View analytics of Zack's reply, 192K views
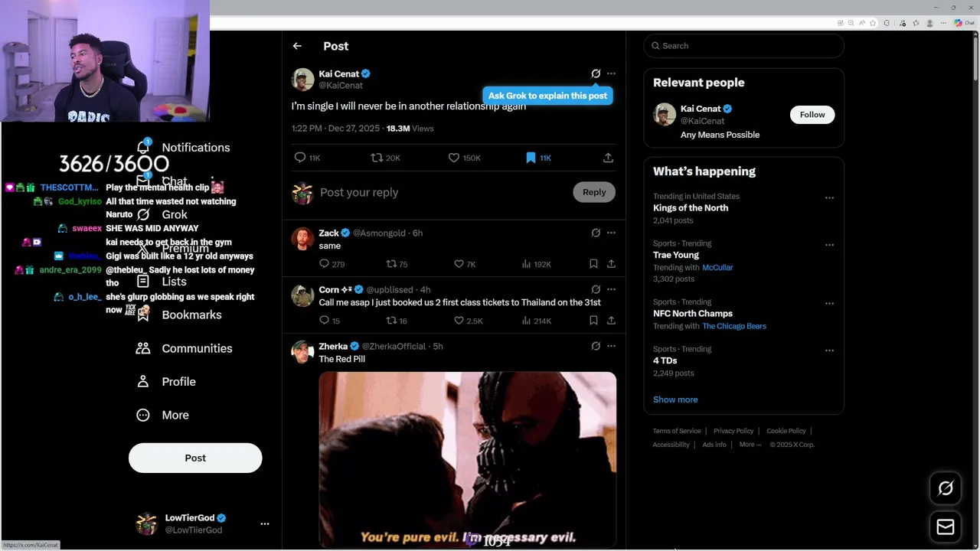 coord(536,264)
